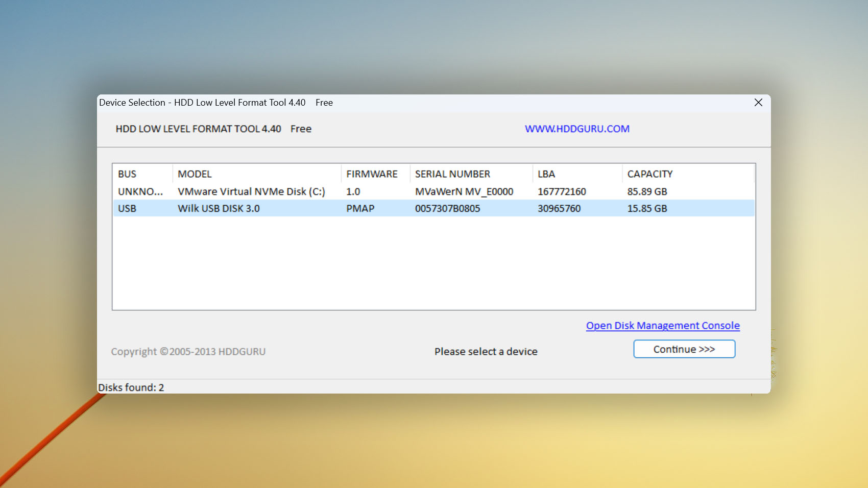Click capacity value 15.85 GB
The image size is (868, 488).
(x=647, y=208)
